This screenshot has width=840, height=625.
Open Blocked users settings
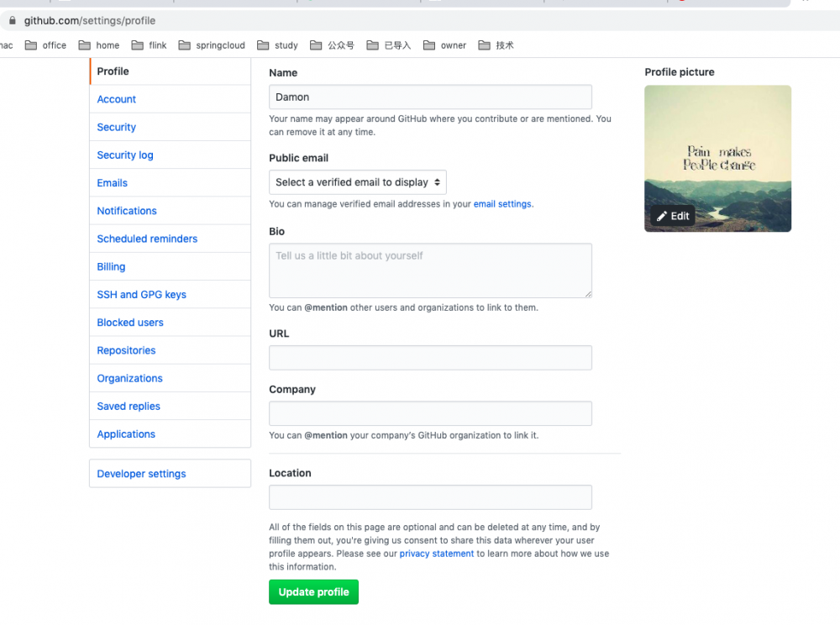pyautogui.click(x=171, y=322)
